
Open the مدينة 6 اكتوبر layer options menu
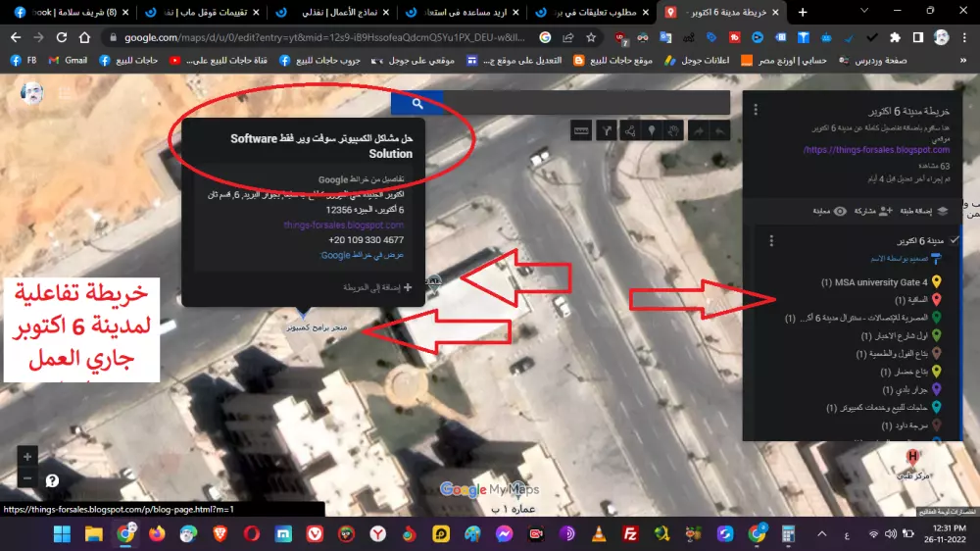coord(771,241)
